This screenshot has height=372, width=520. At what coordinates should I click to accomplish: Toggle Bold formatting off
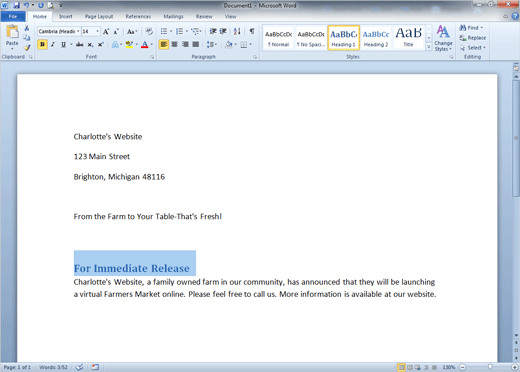coord(42,44)
